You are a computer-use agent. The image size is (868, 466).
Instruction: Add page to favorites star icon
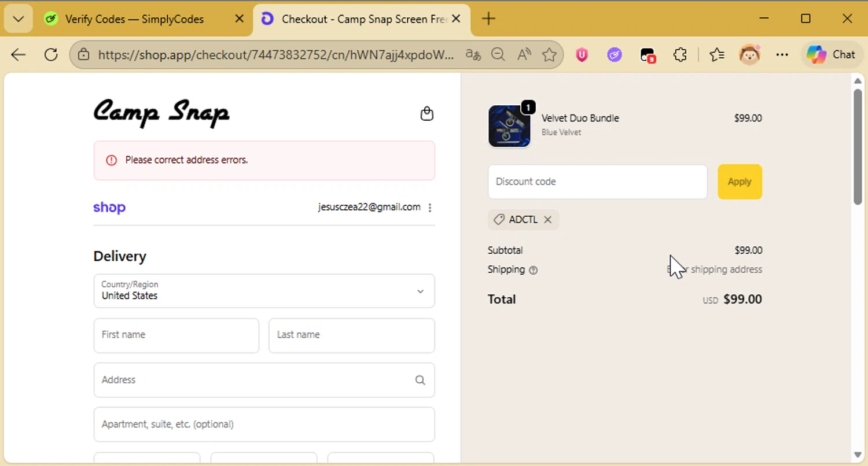[549, 54]
